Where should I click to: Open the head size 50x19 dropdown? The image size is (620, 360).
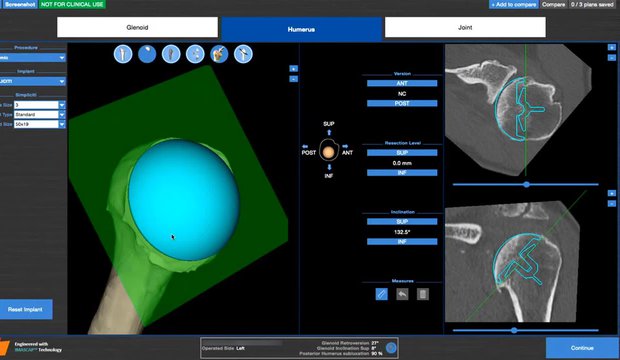click(x=40, y=124)
